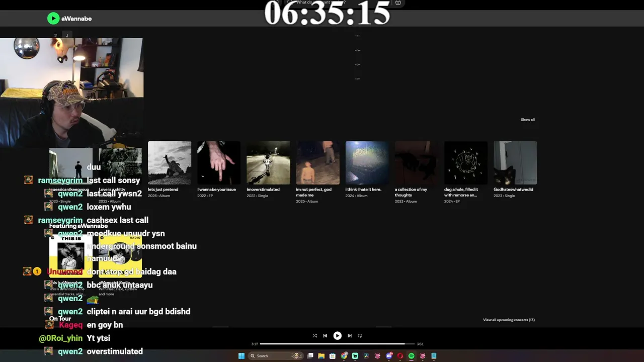Open the 'This Is aWannabe' playlist cover
This screenshot has height=362, width=644.
pos(71,256)
